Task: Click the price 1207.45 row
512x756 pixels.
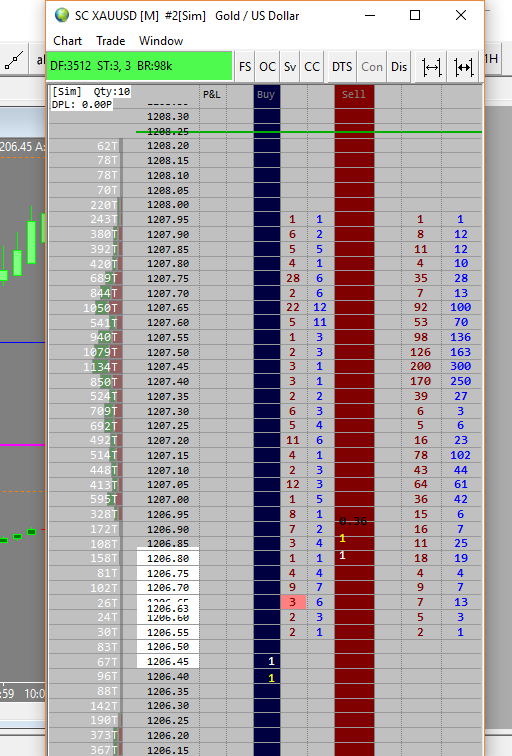Action: [x=168, y=366]
